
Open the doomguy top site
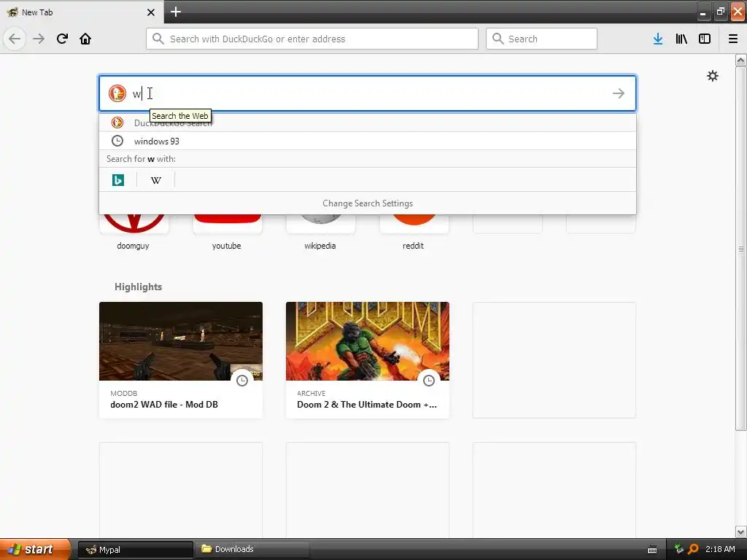[x=133, y=233]
